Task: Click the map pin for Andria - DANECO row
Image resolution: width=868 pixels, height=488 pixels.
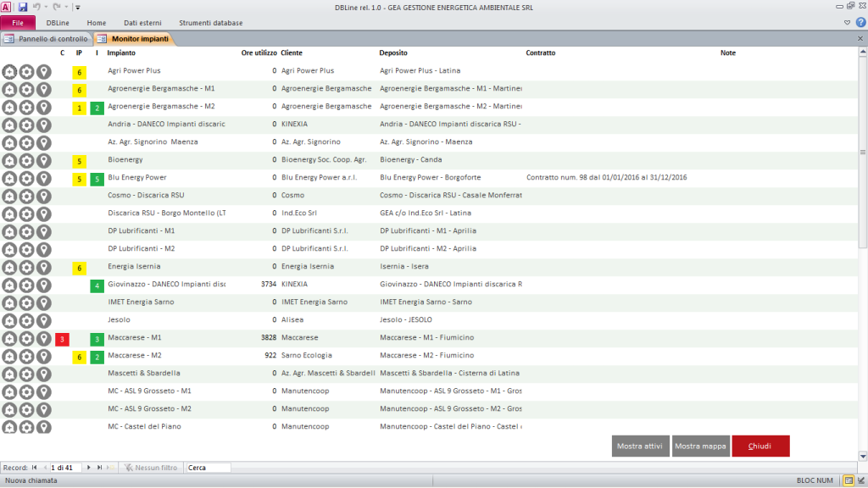Action: (44, 125)
